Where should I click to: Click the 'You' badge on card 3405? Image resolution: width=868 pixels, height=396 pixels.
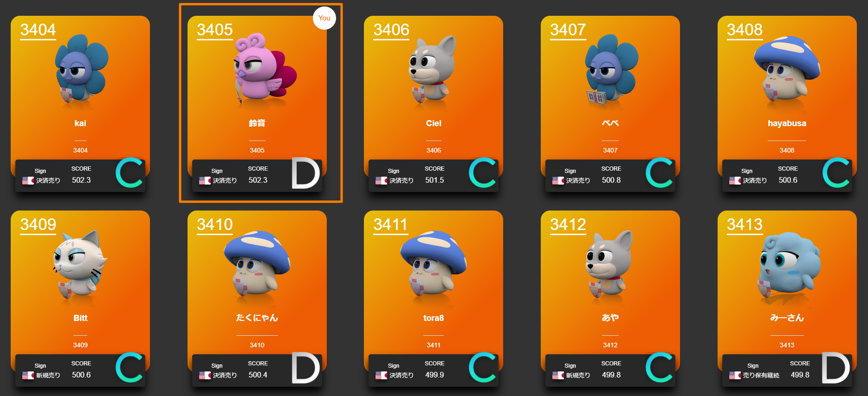324,18
